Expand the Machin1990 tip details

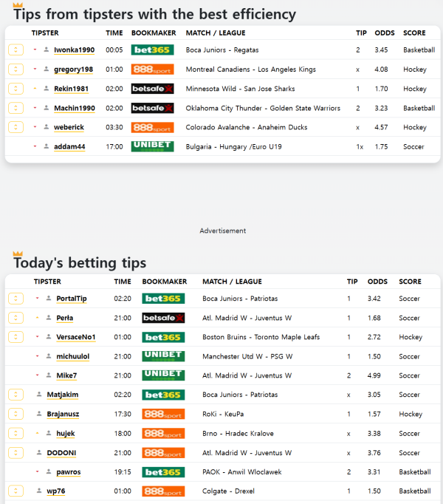[16, 108]
